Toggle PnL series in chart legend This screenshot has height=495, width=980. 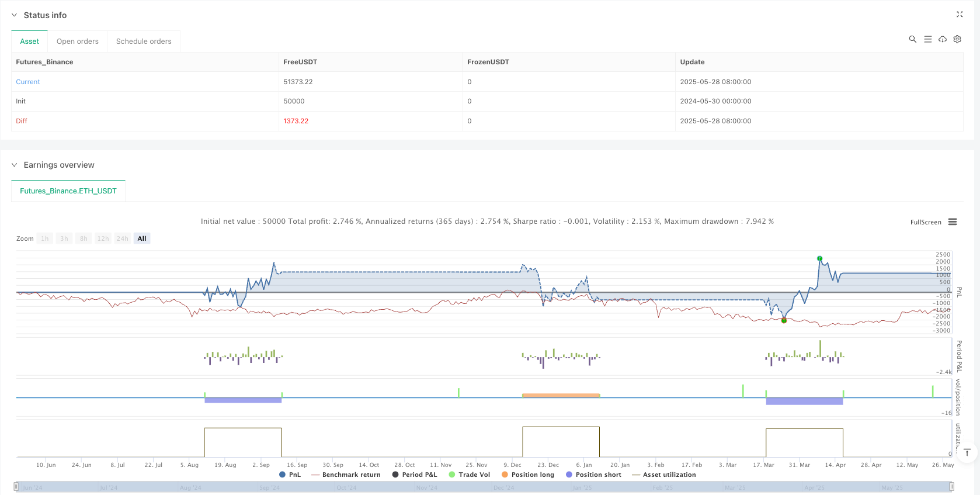coord(290,475)
